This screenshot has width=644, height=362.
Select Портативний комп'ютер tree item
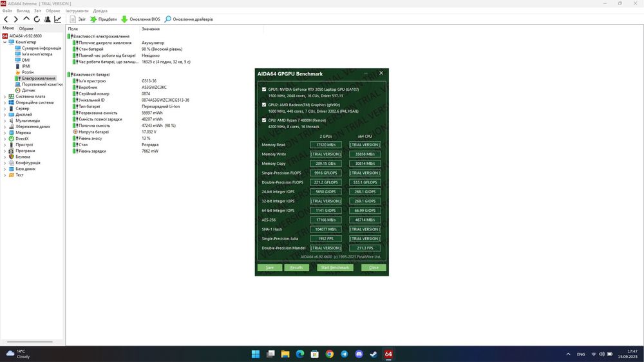click(x=43, y=84)
